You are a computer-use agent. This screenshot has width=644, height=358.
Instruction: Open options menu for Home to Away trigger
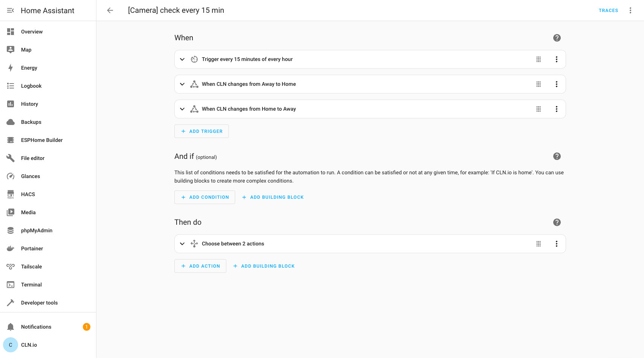[x=557, y=109]
